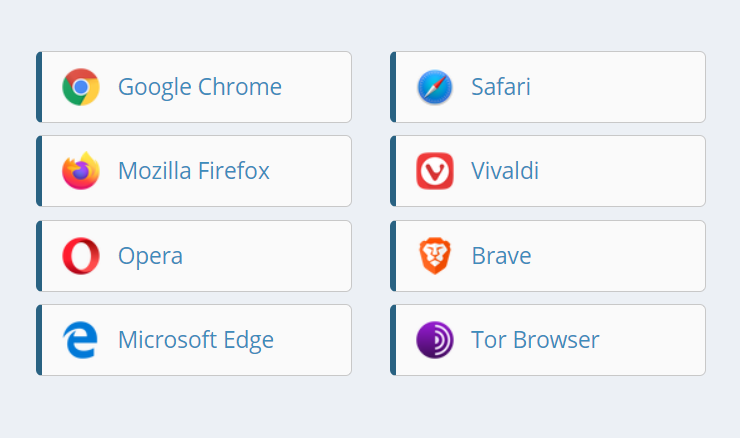Screen dimensions: 740x438
Task: Click the Safari compass icon
Action: click(435, 87)
